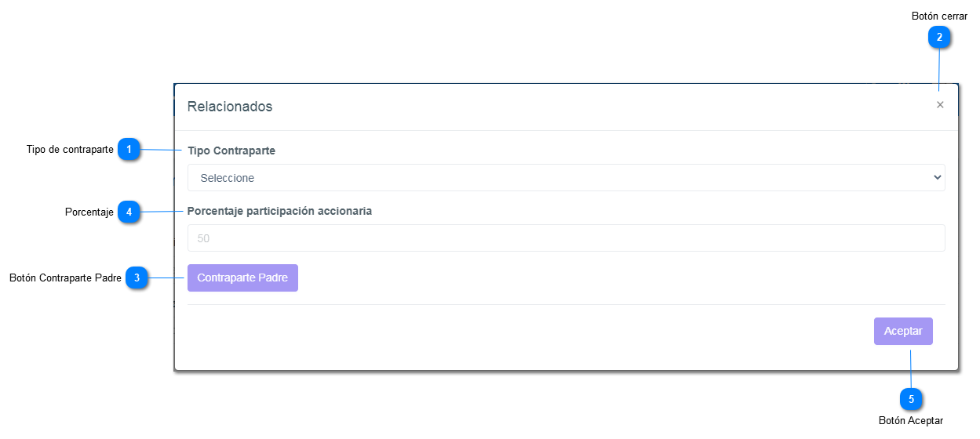Click the 'Porcentaje' annotation text on the left
This screenshot has height=439, width=980.
pos(89,212)
